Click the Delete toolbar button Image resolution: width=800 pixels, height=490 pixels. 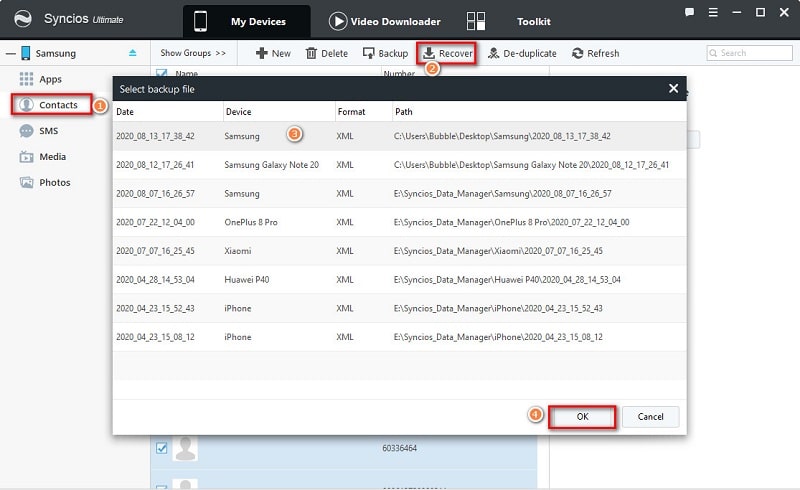327,53
